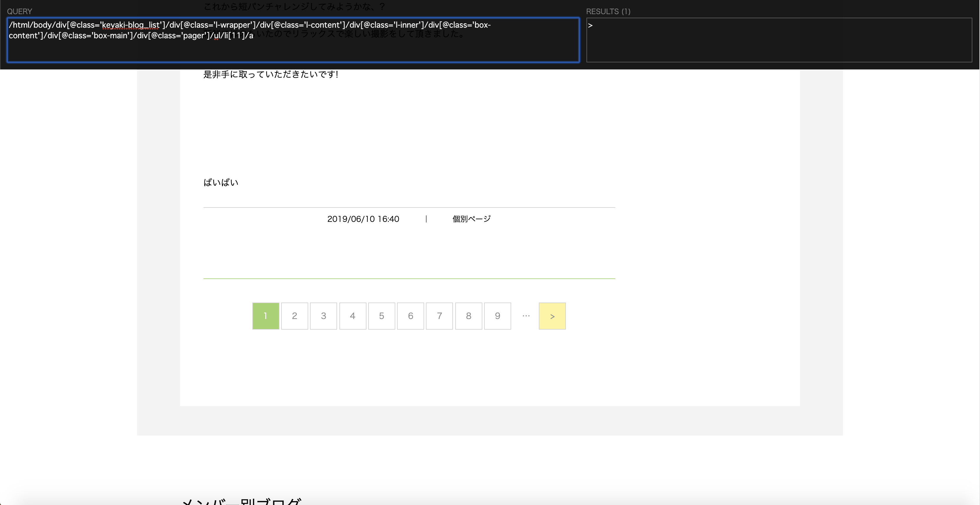
Task: Click the QUERY input field
Action: click(293, 40)
